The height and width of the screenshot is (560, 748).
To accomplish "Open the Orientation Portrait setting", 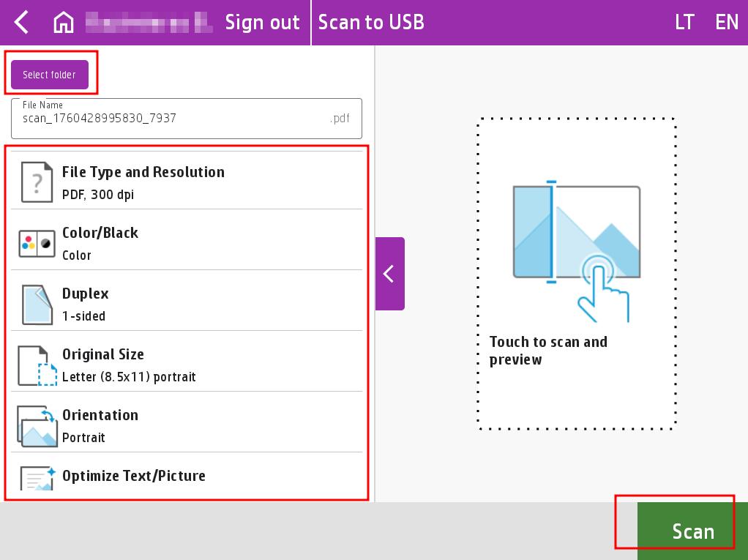I will 212,426.
